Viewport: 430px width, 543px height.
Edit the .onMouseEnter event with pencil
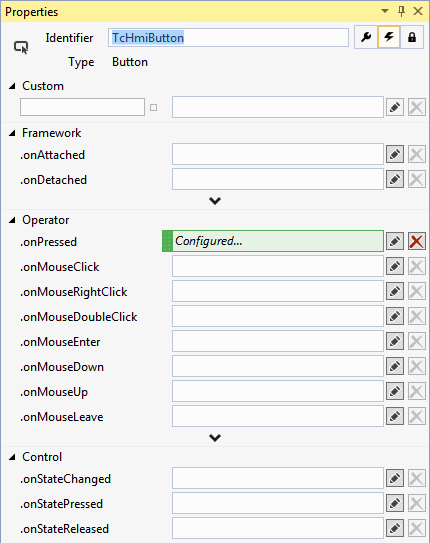[x=395, y=341]
